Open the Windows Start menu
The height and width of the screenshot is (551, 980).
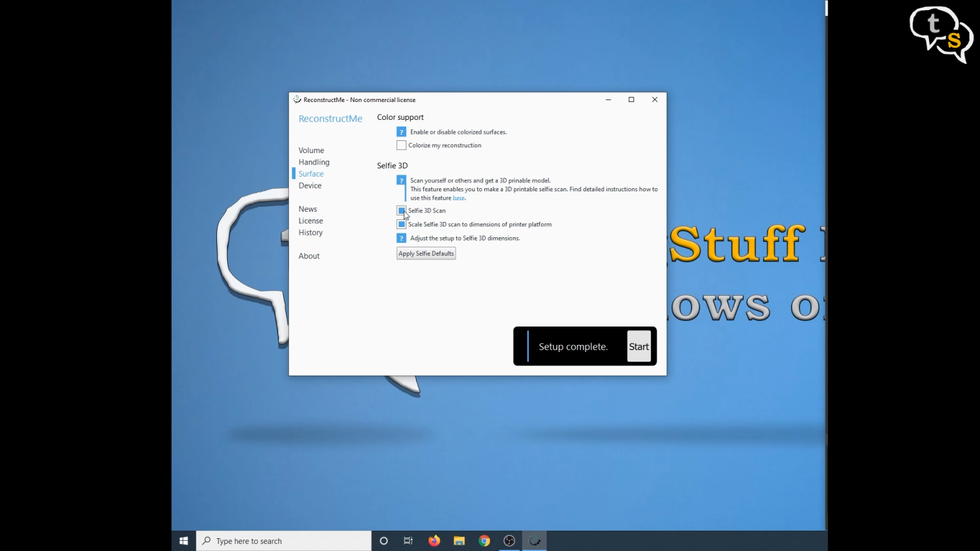(x=184, y=541)
